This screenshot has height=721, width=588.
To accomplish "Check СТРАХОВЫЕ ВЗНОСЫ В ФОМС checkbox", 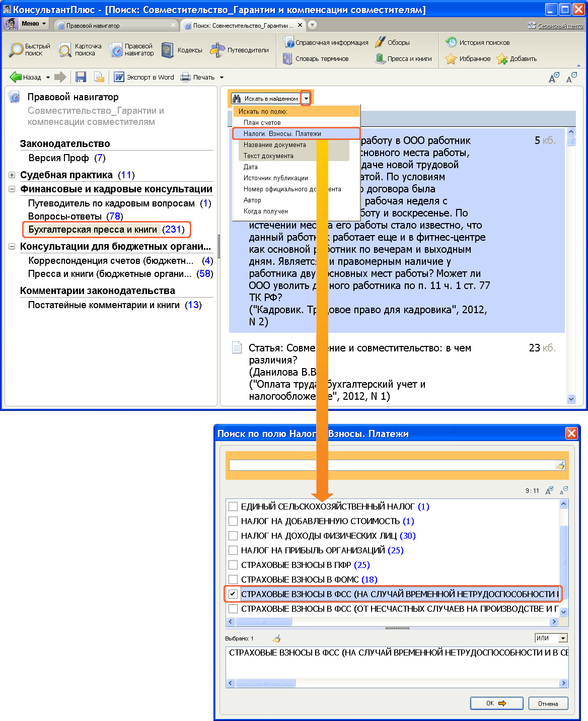I will (233, 580).
